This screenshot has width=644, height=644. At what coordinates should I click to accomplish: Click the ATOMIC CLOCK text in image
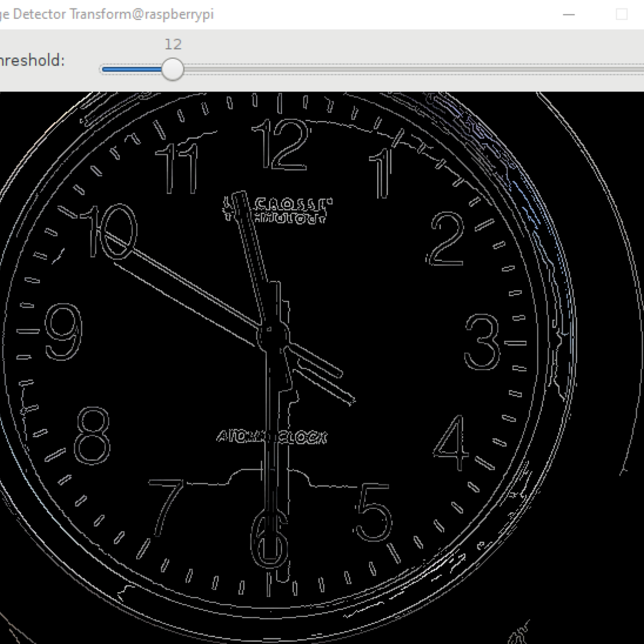tap(271, 437)
